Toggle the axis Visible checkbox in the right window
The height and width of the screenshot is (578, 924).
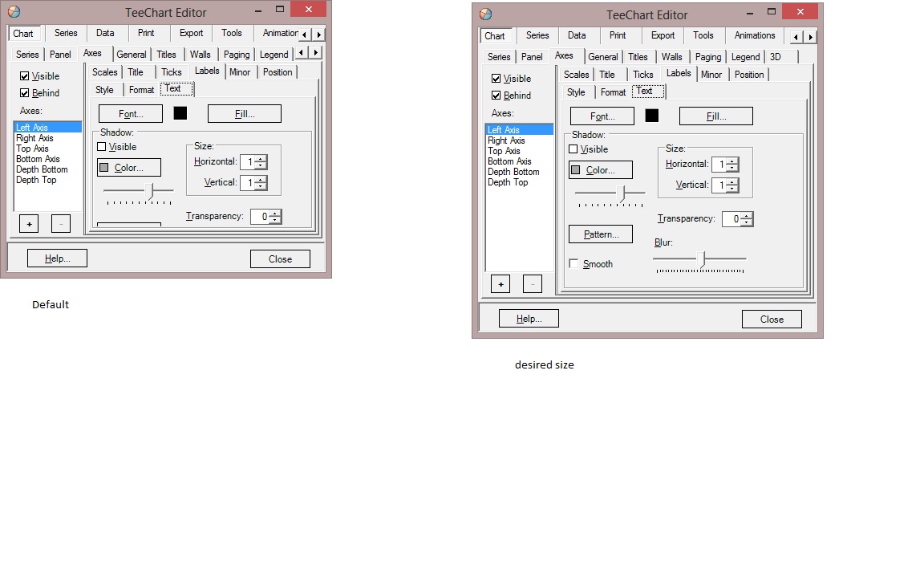[496, 79]
